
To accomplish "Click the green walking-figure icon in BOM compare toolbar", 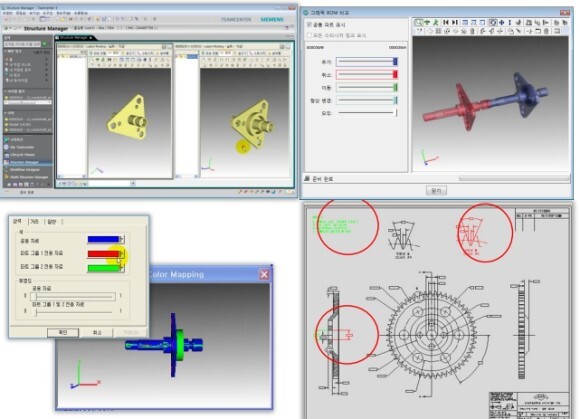I will tap(435, 23).
